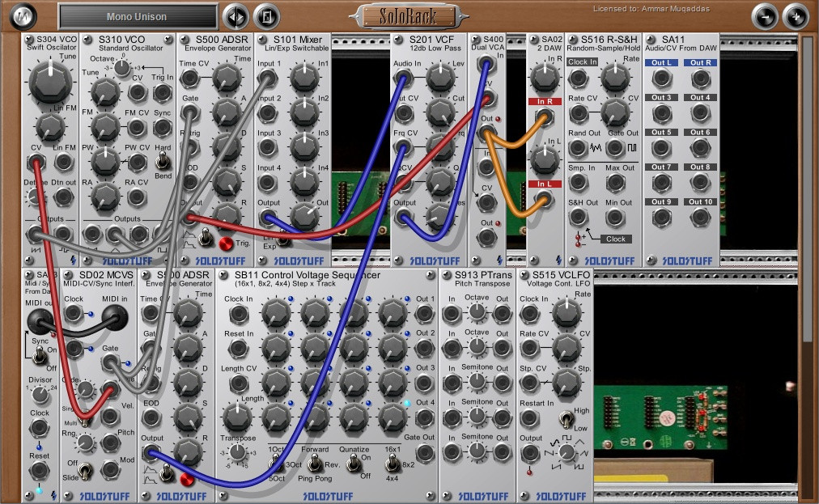
Task: Click the SoloRack logo plate
Action: (x=408, y=16)
